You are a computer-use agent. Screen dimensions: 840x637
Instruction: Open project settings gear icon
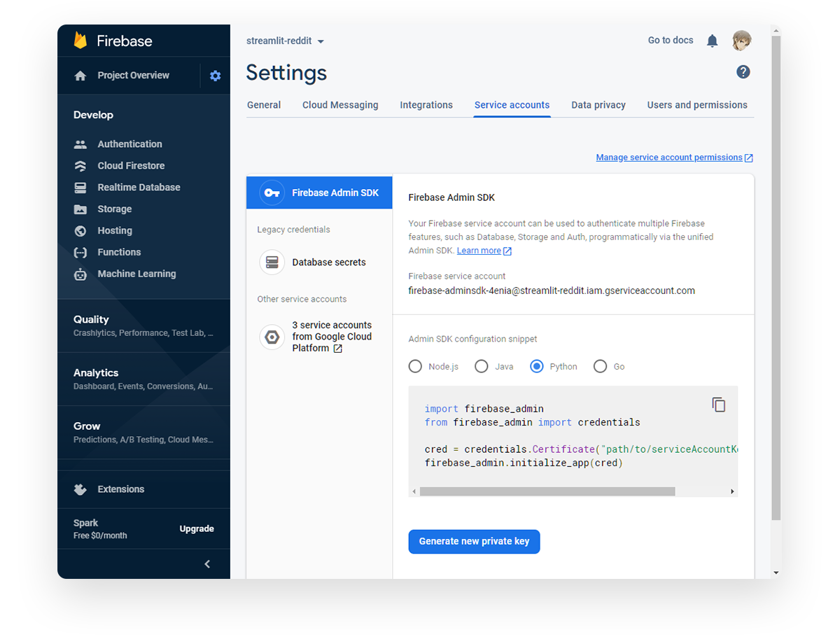[215, 76]
